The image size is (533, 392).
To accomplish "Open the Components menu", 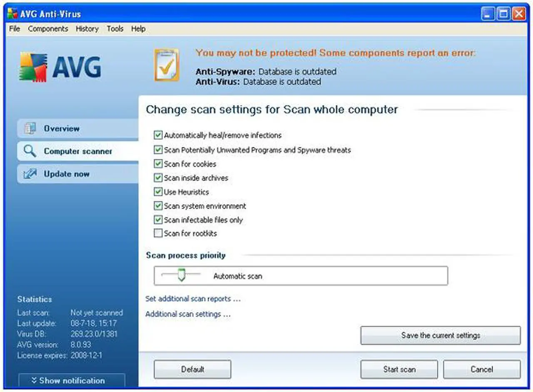I will pyautogui.click(x=48, y=29).
